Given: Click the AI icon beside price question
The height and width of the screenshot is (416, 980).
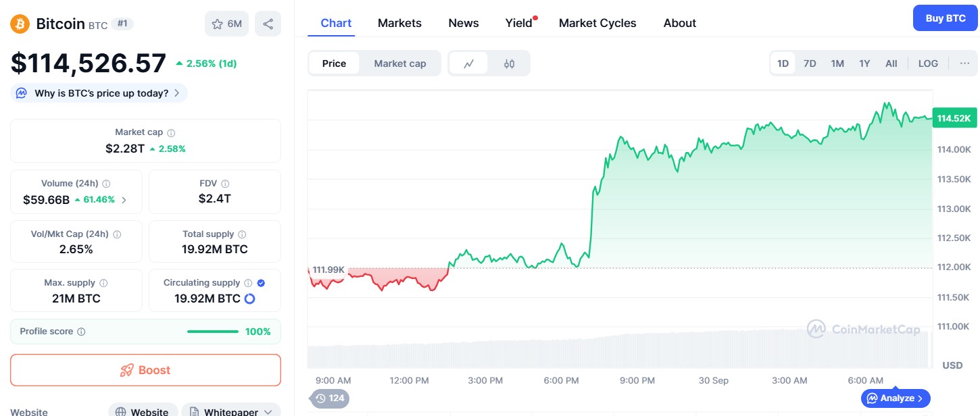Looking at the screenshot, I should 22,93.
